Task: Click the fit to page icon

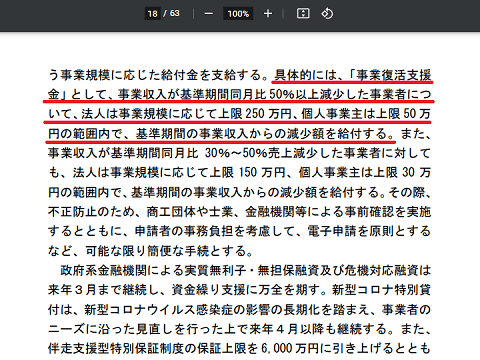Action: [x=303, y=13]
